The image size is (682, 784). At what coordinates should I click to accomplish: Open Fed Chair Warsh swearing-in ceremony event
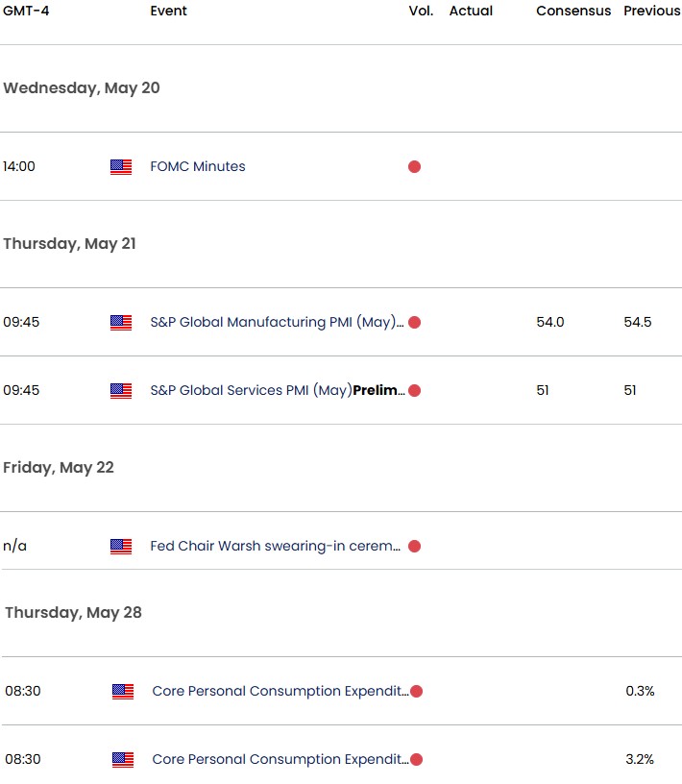tap(276, 546)
